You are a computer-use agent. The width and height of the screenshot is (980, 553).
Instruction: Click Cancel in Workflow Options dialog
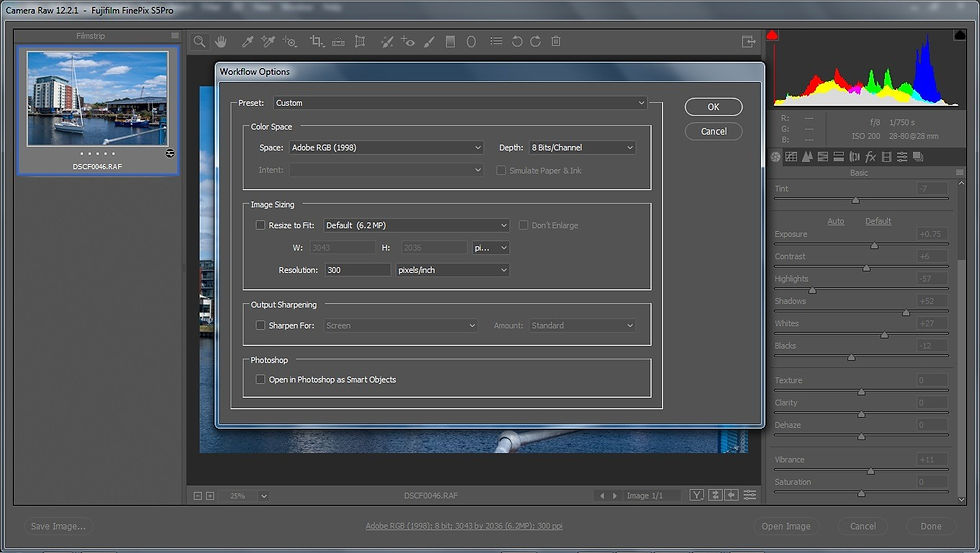click(713, 131)
